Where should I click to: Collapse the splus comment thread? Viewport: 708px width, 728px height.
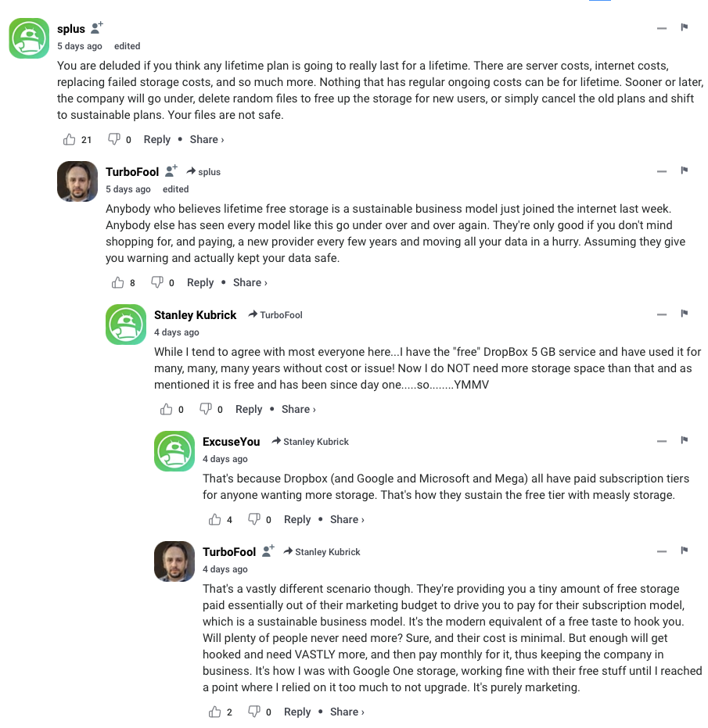pyautogui.click(x=662, y=28)
